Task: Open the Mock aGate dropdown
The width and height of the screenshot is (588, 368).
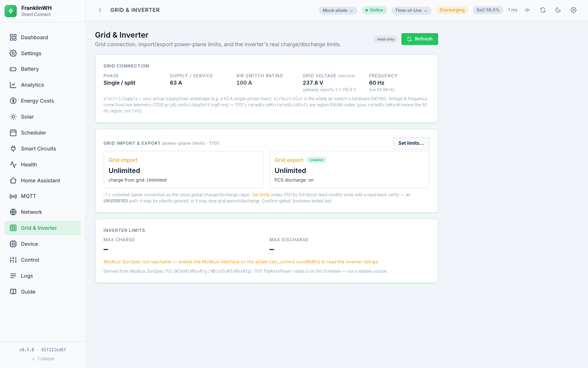Action: click(x=338, y=11)
